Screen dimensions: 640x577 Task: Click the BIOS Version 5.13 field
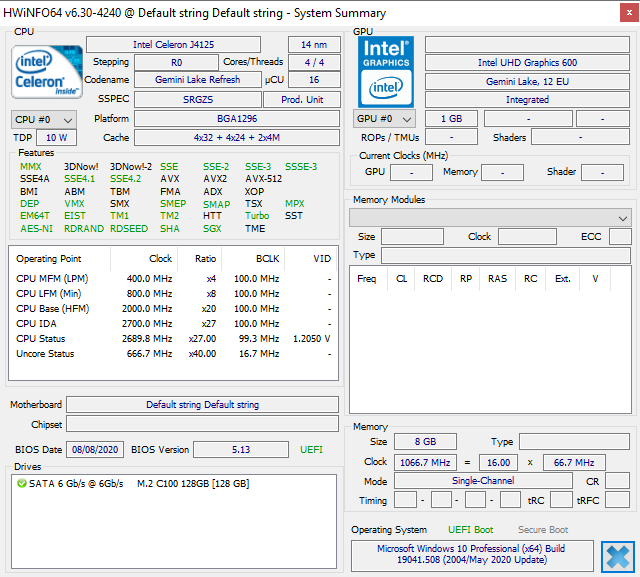[241, 450]
